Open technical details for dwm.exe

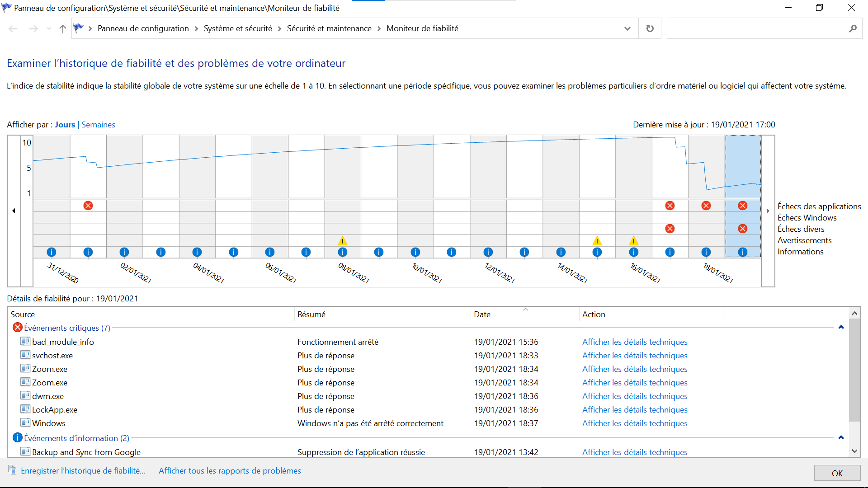tap(635, 396)
